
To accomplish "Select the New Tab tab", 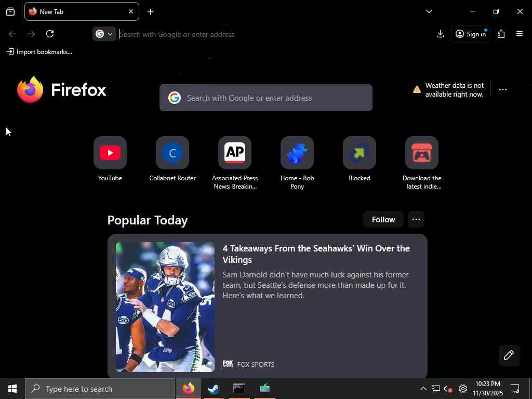I will (x=82, y=11).
